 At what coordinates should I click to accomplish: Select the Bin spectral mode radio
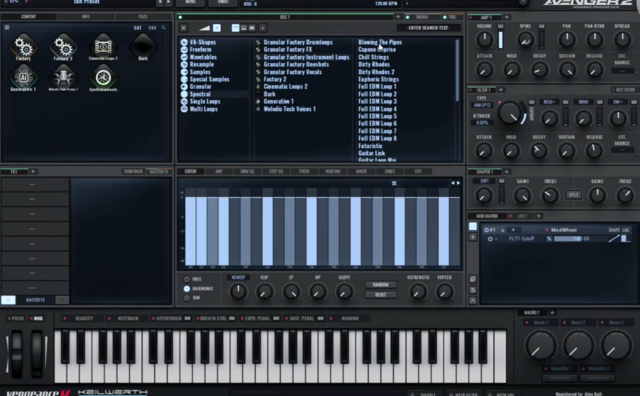coord(187,298)
